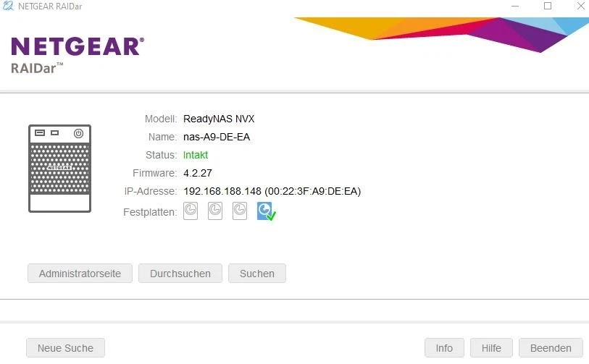Select the ReadyNAS device illustration

(59, 169)
